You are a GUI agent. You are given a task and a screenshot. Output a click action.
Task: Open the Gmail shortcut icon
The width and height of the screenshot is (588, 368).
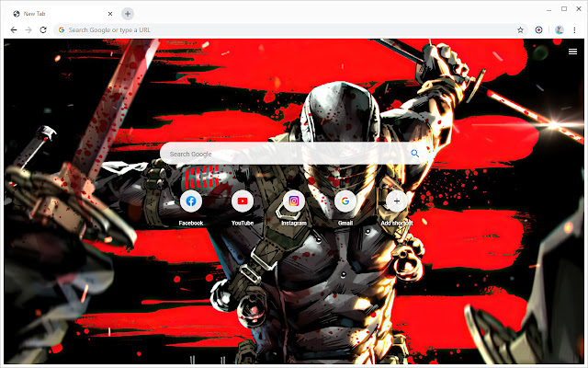pos(345,201)
